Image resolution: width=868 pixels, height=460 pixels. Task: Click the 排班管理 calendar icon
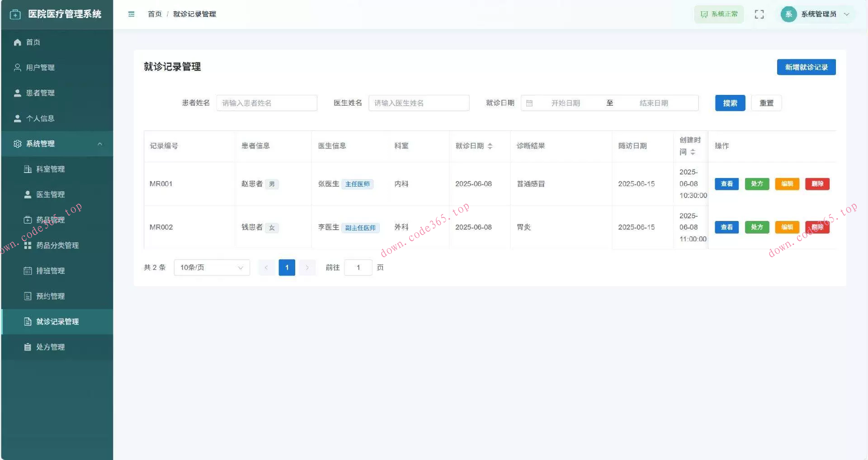pyautogui.click(x=27, y=271)
